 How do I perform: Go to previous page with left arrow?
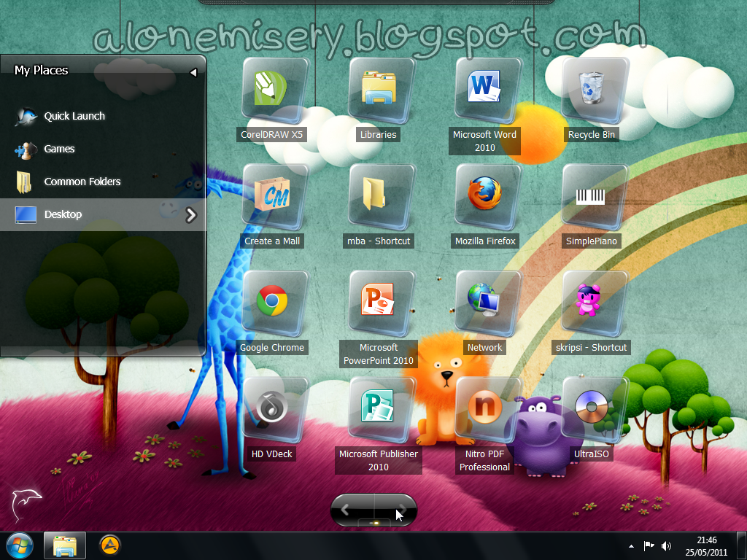(345, 510)
